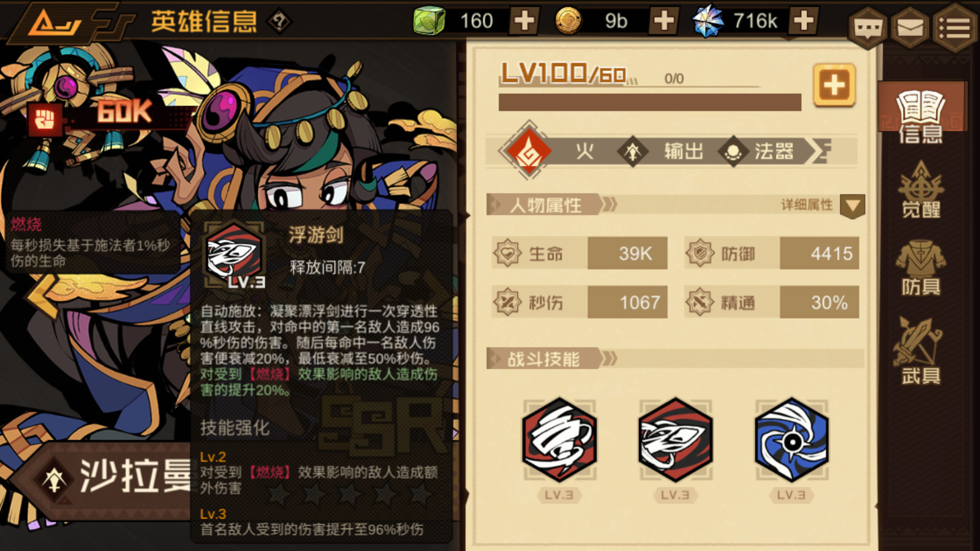Expand 详细属性 dropdown arrow
980x551 pixels.
[853, 206]
